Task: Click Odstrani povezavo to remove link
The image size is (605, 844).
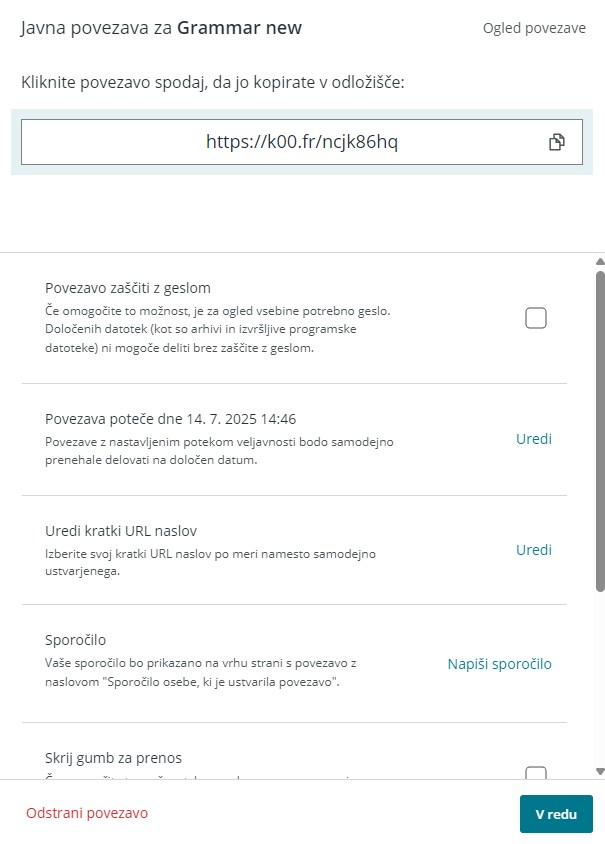Action: tap(87, 813)
